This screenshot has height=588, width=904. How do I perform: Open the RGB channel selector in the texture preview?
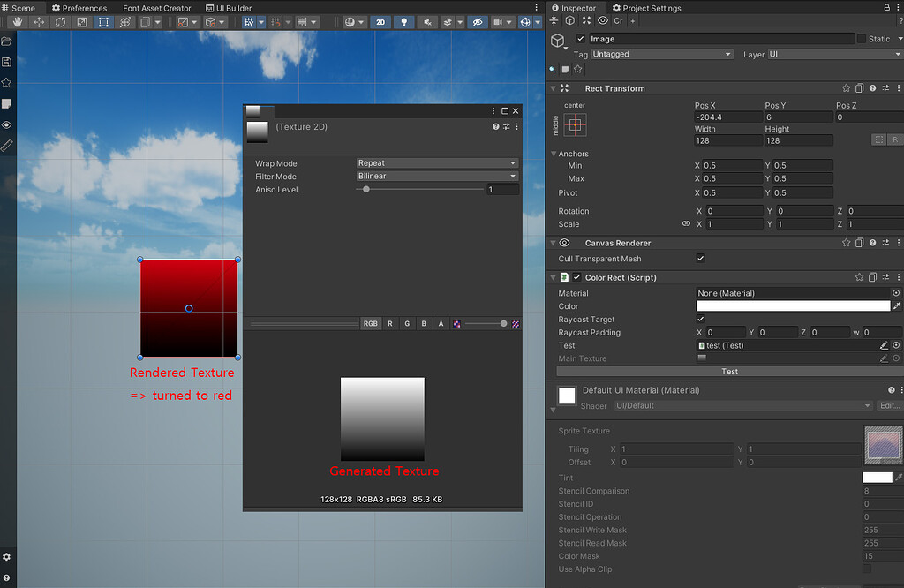(x=370, y=323)
